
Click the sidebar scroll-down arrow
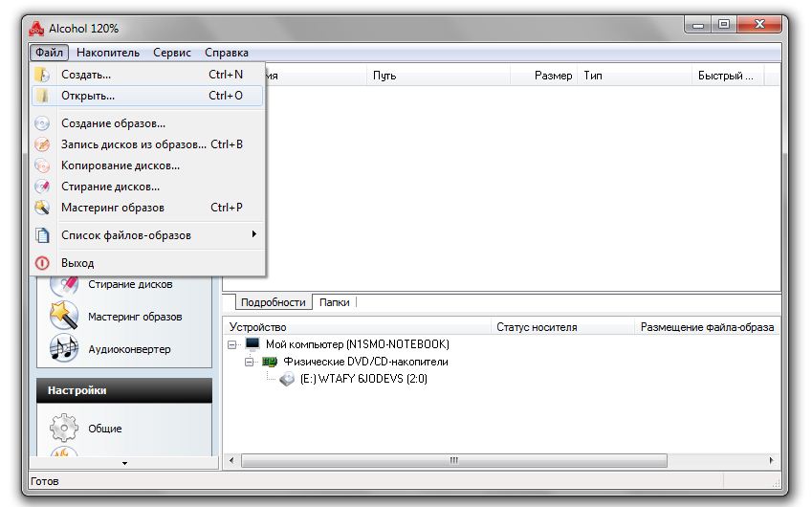[x=124, y=463]
